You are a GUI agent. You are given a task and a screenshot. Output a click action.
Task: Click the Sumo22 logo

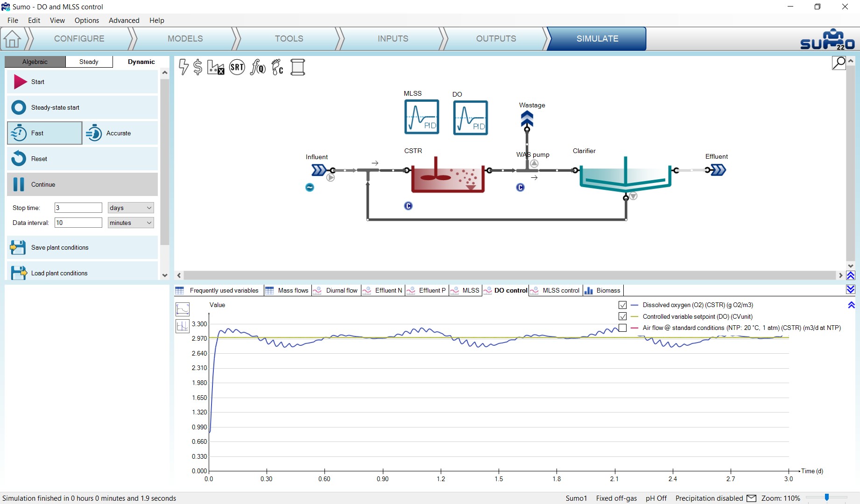pyautogui.click(x=827, y=39)
